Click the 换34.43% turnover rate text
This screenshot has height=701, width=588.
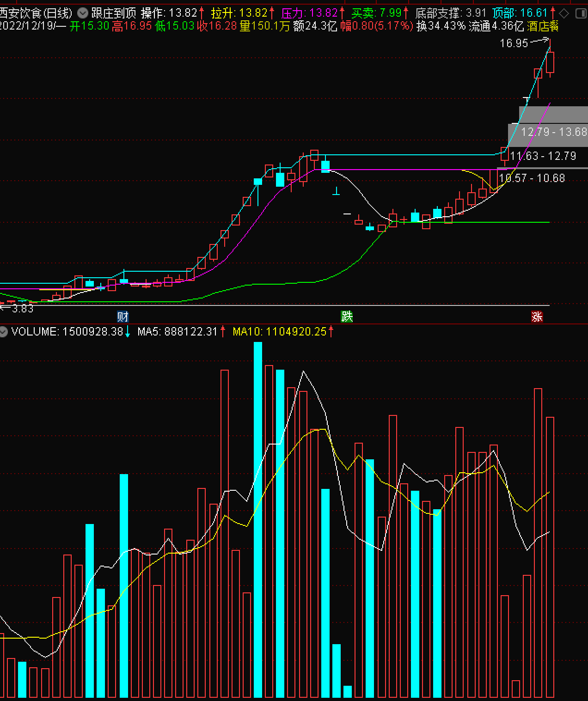[x=441, y=26]
